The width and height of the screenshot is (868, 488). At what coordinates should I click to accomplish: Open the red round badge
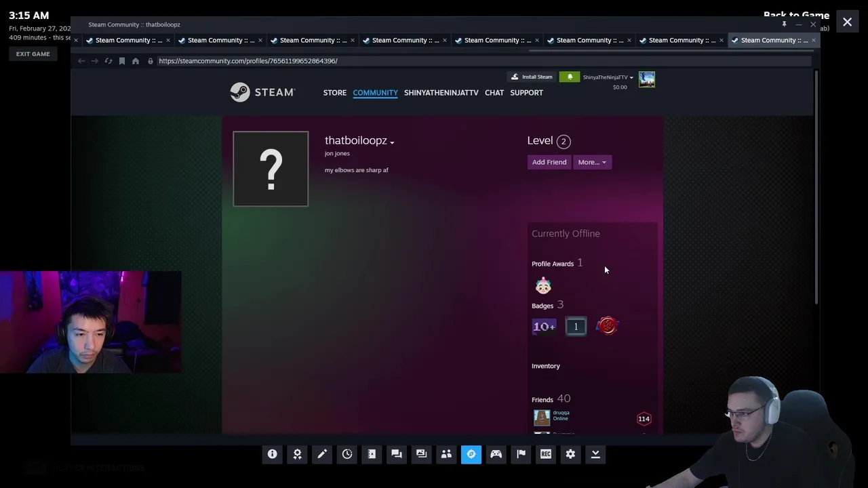pyautogui.click(x=608, y=326)
